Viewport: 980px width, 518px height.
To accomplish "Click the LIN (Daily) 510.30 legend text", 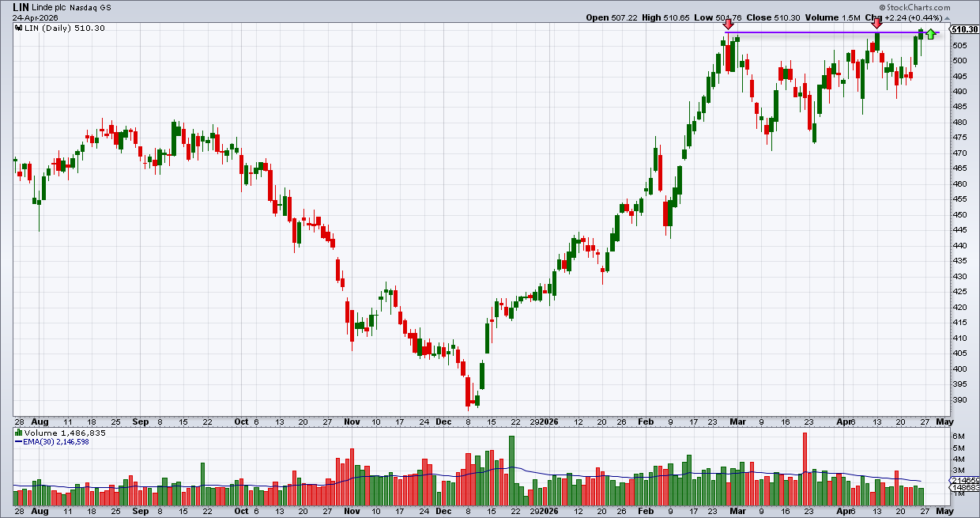I will [65, 28].
